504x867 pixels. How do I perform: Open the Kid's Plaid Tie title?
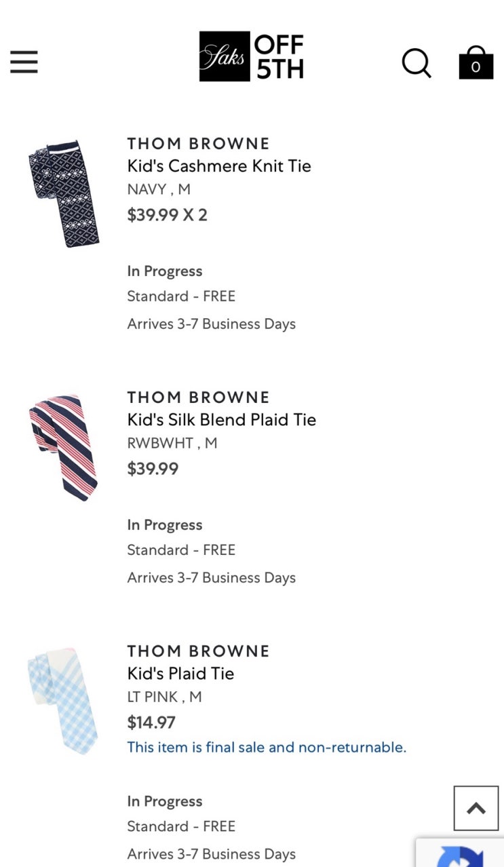[181, 674]
